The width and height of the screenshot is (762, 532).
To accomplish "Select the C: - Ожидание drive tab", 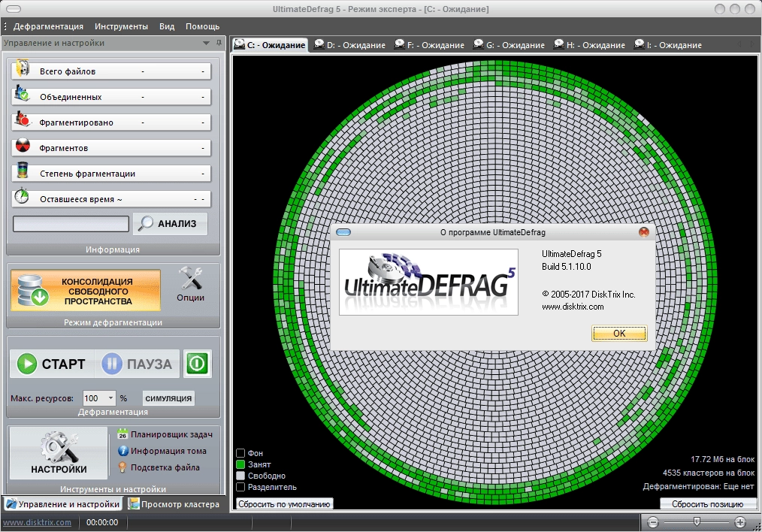I will click(270, 44).
